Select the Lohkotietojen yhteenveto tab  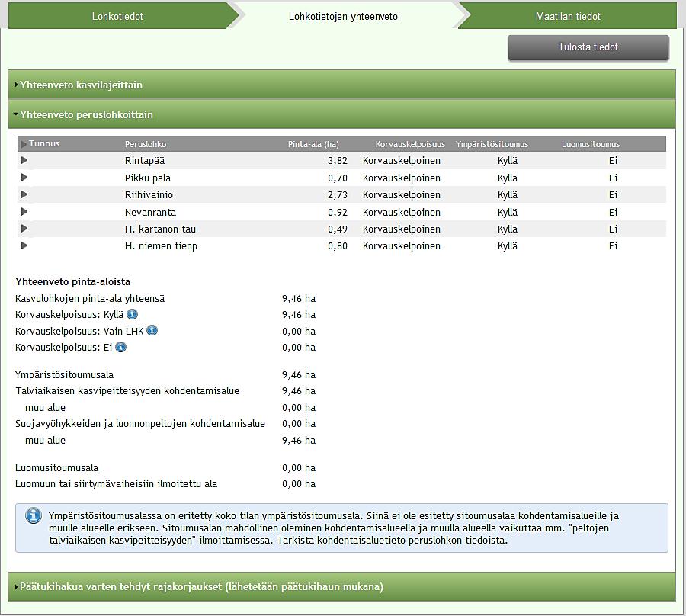pos(344,16)
